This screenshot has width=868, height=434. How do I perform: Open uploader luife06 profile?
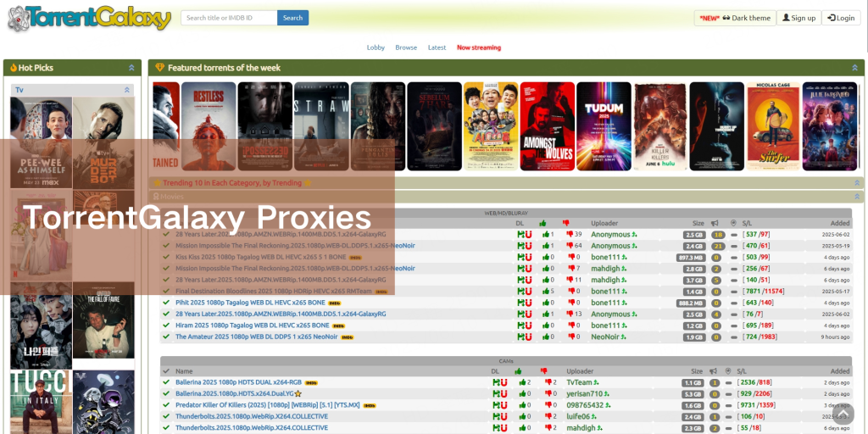[580, 416]
